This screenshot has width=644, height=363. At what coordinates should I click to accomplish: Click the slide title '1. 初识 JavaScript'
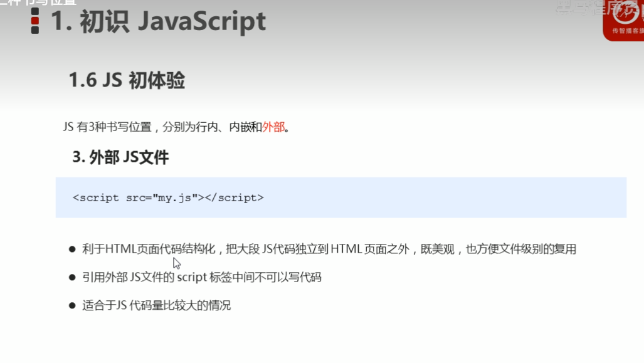coord(158,21)
